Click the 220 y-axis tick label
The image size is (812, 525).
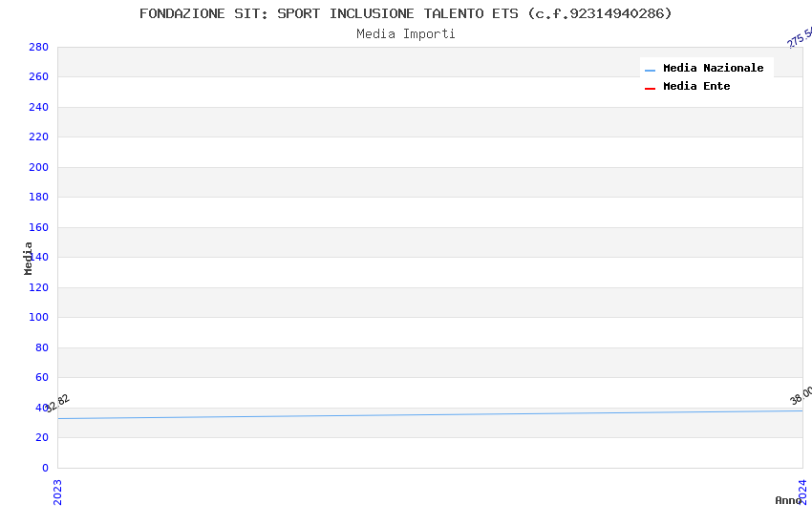pos(38,136)
